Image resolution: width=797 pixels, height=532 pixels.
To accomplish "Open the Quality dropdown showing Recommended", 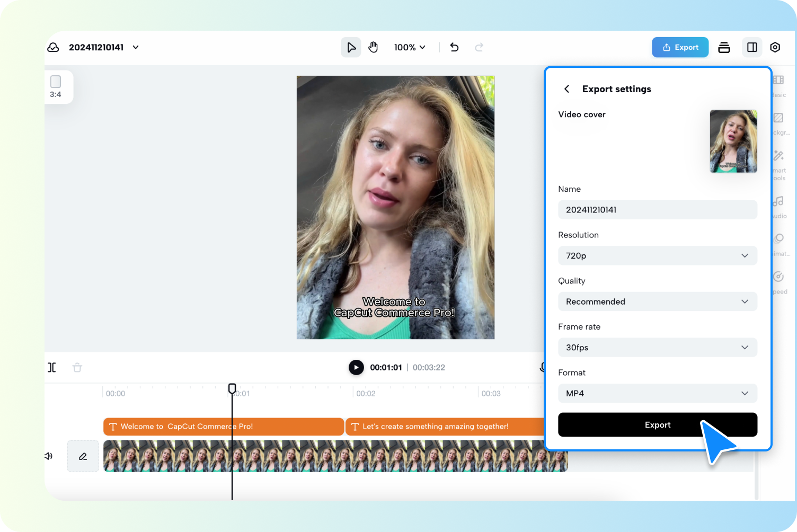I will point(658,302).
